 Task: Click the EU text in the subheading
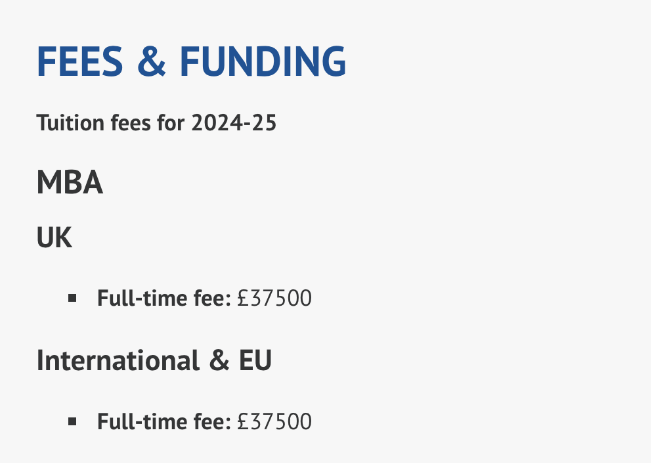click(255, 360)
